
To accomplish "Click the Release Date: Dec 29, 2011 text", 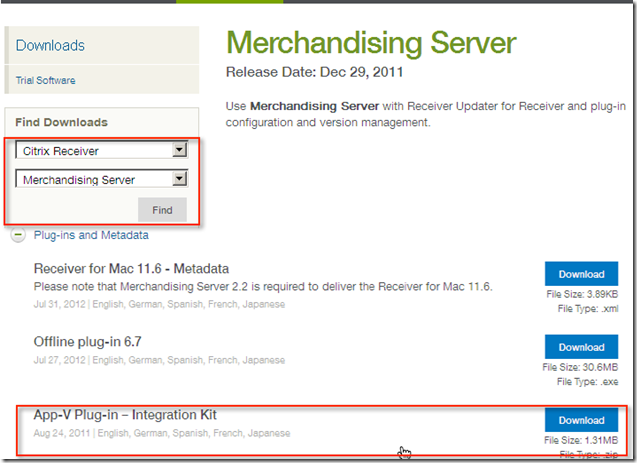I will 314,72.
